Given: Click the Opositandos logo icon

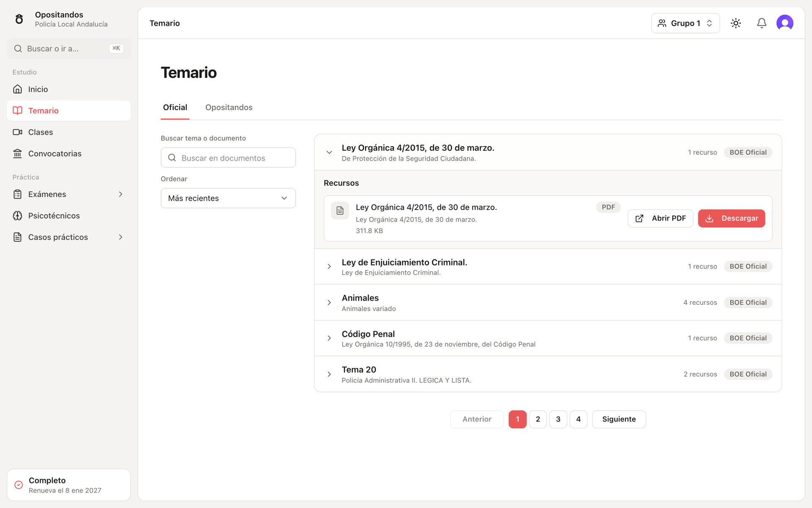Looking at the screenshot, I should (19, 19).
